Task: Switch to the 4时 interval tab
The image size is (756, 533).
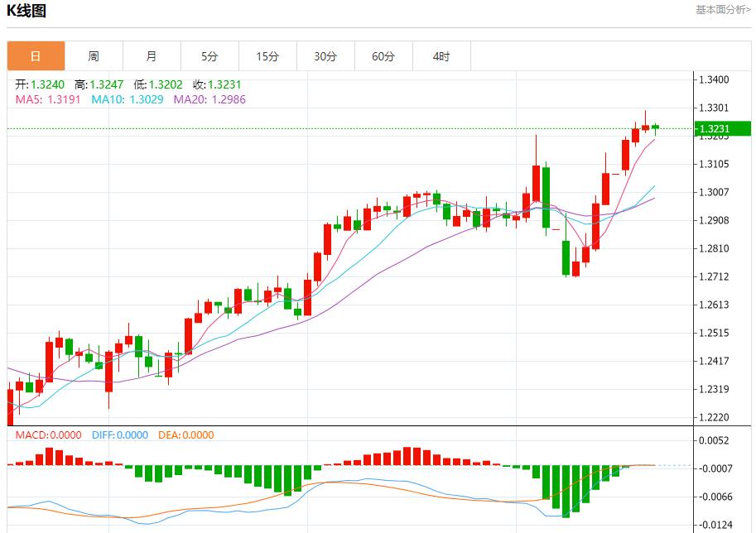Action: pos(441,56)
